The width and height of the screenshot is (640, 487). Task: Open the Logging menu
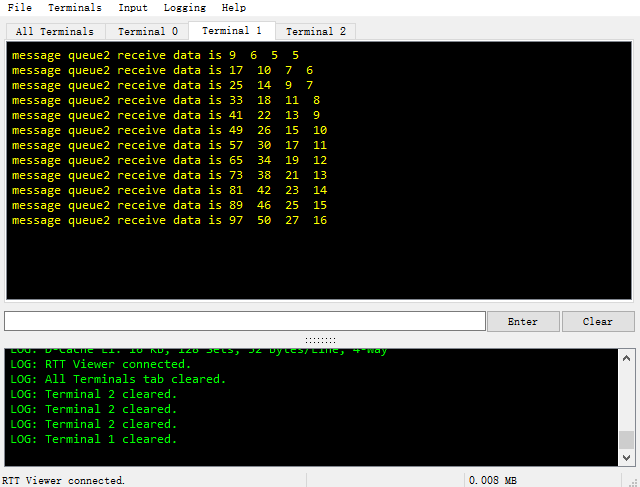(184, 8)
